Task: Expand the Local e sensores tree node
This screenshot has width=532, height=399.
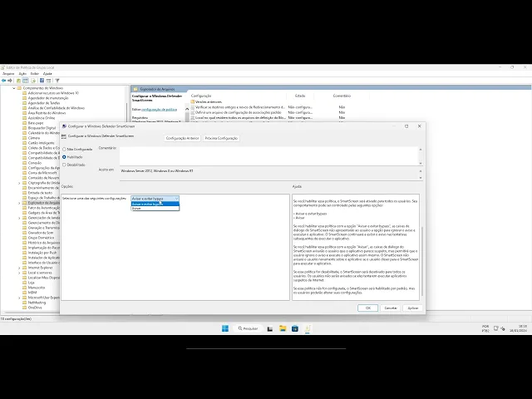Action: tap(19, 273)
